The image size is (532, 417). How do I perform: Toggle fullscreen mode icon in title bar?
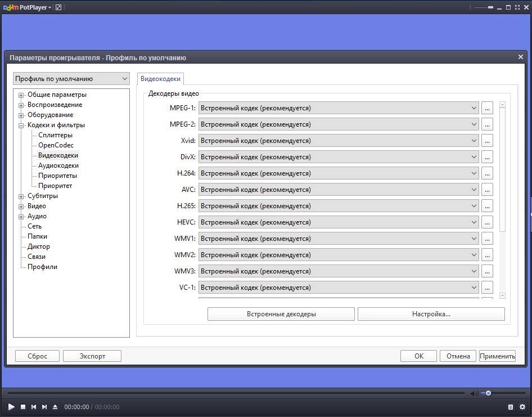517,7
